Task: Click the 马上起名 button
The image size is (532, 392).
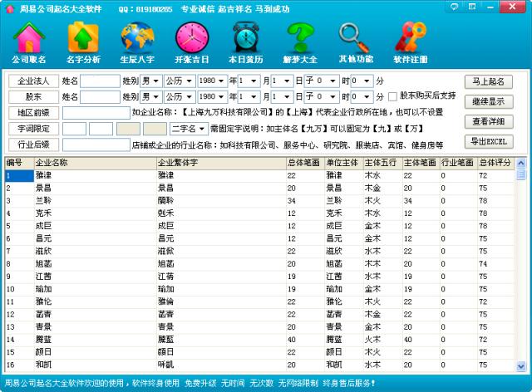Action: click(x=488, y=81)
